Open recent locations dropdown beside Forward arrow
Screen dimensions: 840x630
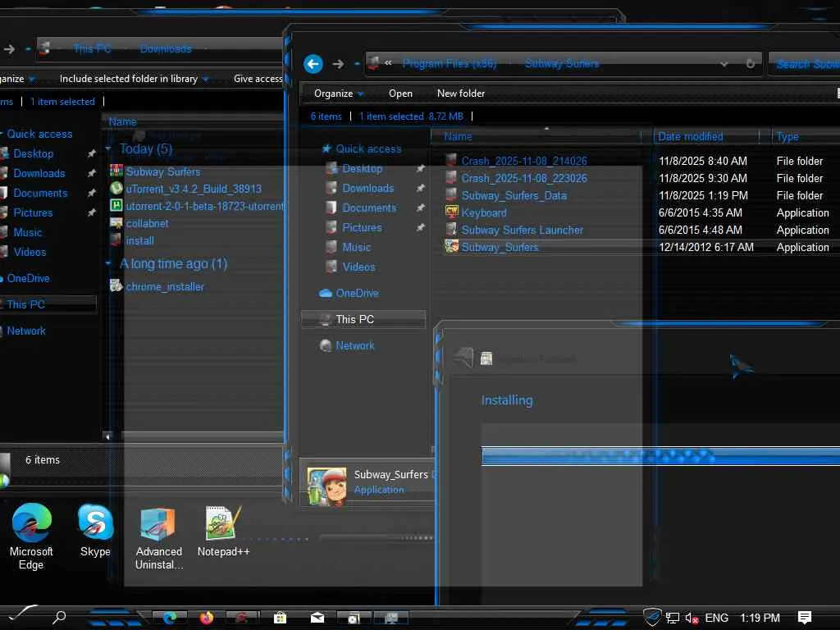pos(357,64)
